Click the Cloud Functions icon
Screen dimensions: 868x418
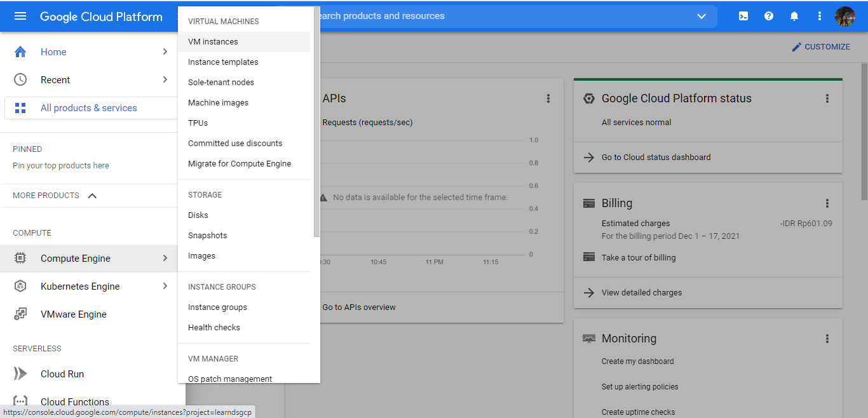click(x=20, y=401)
